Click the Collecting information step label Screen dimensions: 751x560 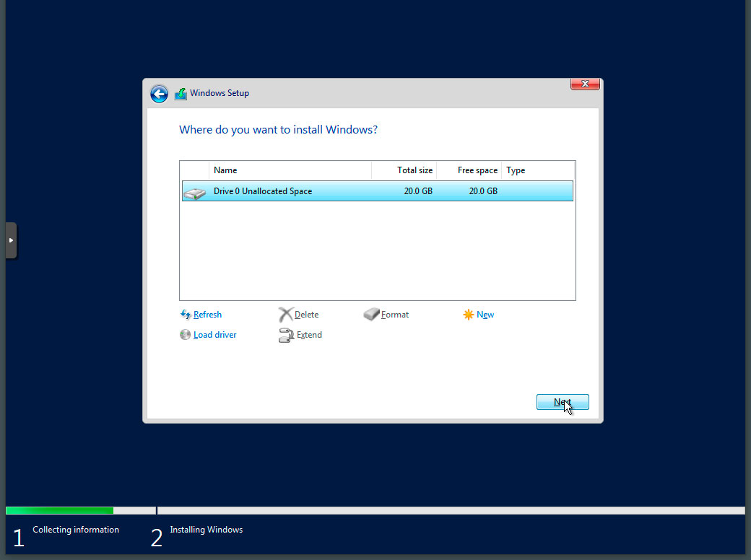point(75,529)
